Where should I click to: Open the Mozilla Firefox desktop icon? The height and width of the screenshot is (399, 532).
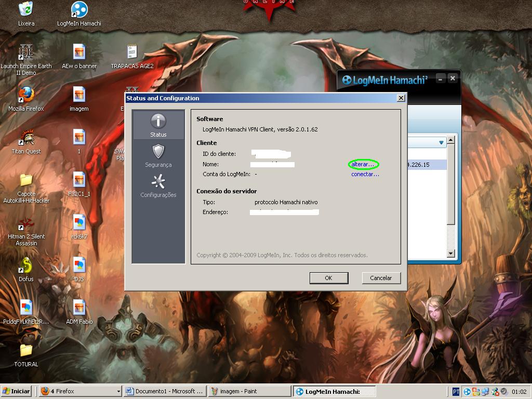pos(26,95)
